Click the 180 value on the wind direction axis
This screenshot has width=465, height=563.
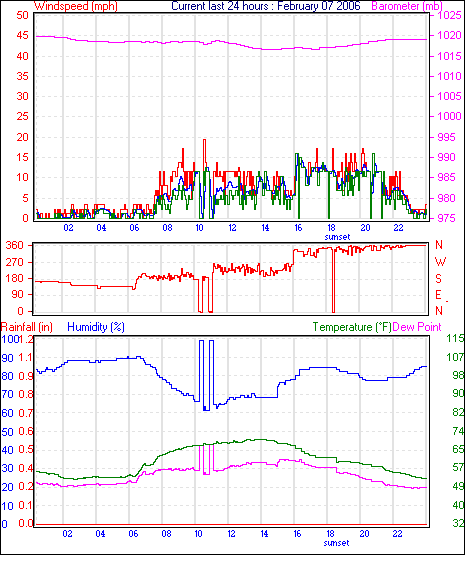click(15, 278)
